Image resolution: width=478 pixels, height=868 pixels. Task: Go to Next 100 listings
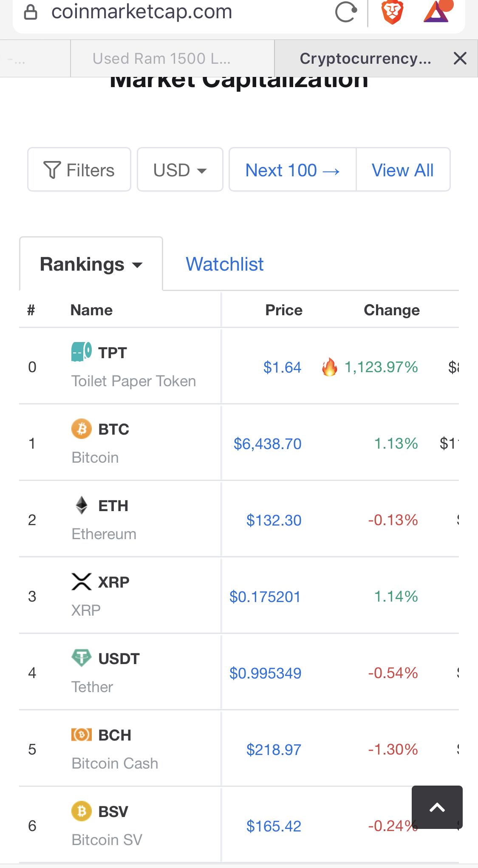(x=293, y=170)
